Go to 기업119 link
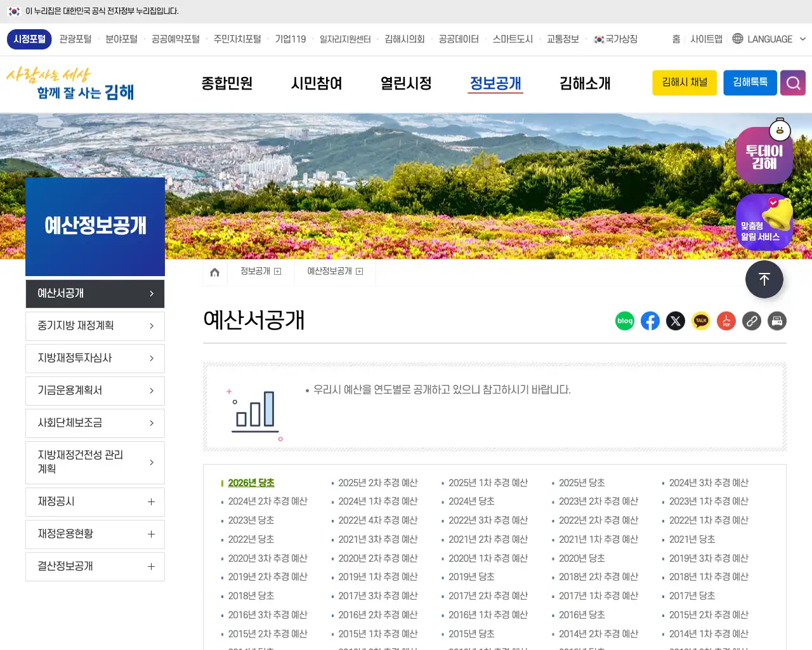Screen dimensions: 812x650 [291, 39]
